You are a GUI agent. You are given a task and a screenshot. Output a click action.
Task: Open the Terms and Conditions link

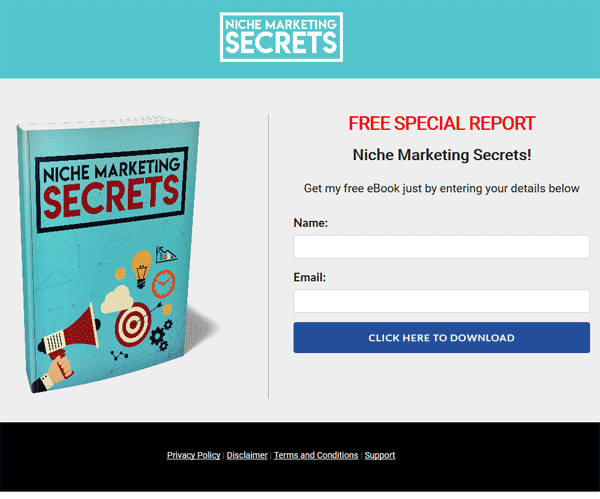point(316,455)
